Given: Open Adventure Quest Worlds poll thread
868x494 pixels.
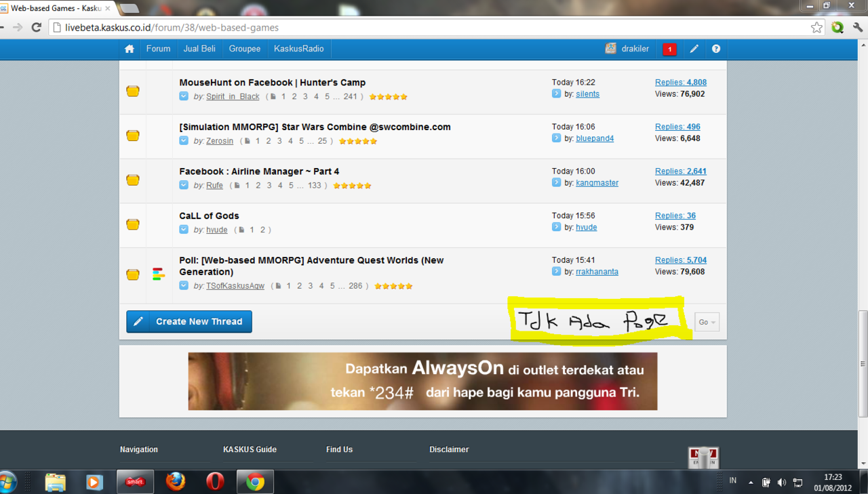Looking at the screenshot, I should [311, 266].
